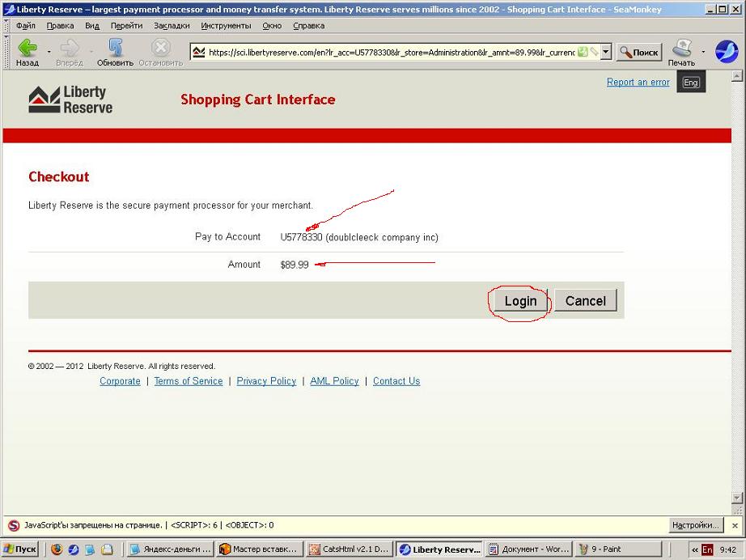
Task: Click the site favicon in address bar
Action: (x=198, y=52)
